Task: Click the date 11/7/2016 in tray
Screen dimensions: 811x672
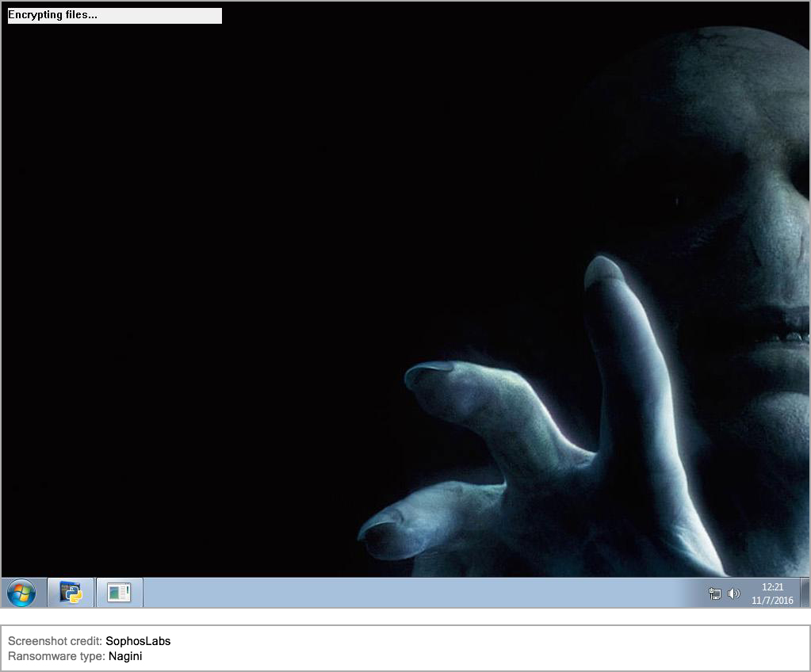Action: 772,600
